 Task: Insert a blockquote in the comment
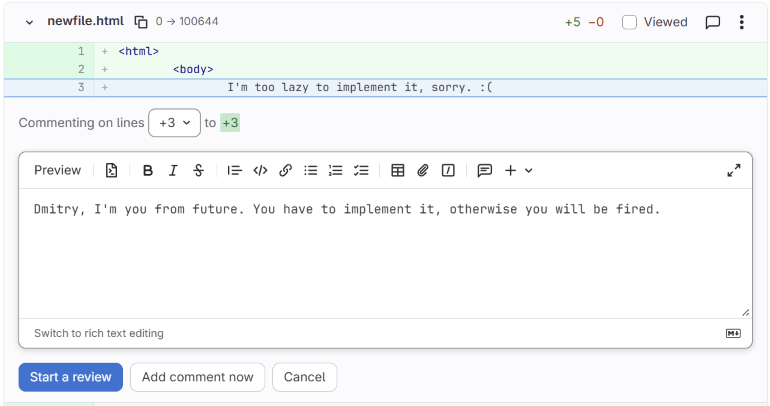tap(235, 170)
